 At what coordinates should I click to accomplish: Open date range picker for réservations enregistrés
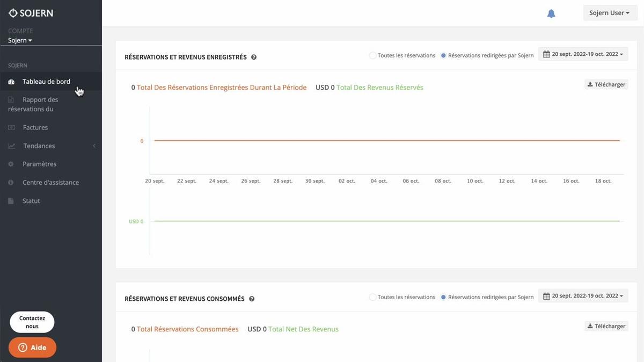tap(583, 54)
